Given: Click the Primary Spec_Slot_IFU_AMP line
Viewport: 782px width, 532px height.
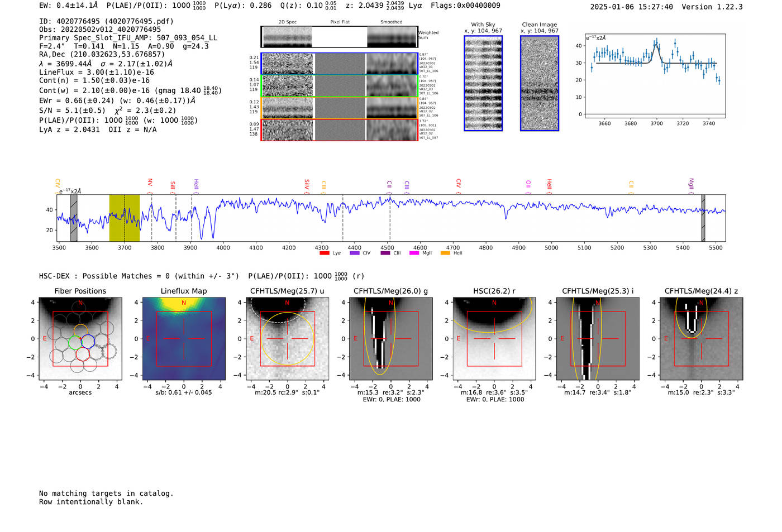Looking at the screenshot, I should pos(128,38).
